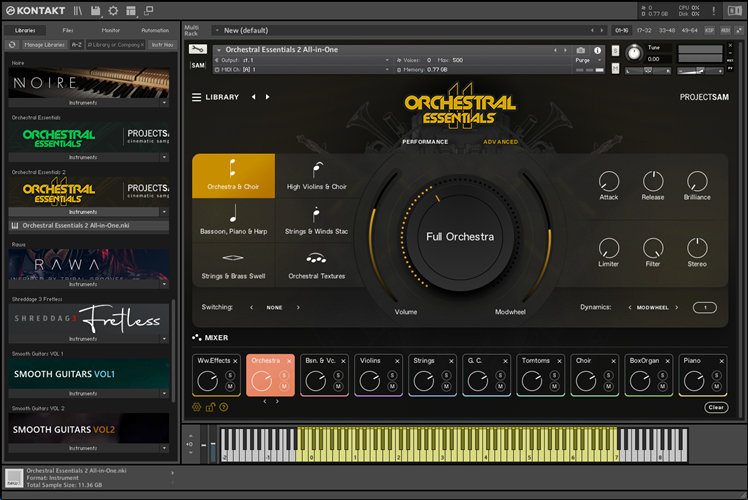Click the floppy disk save icon in Kontakt toolbar

(95, 10)
